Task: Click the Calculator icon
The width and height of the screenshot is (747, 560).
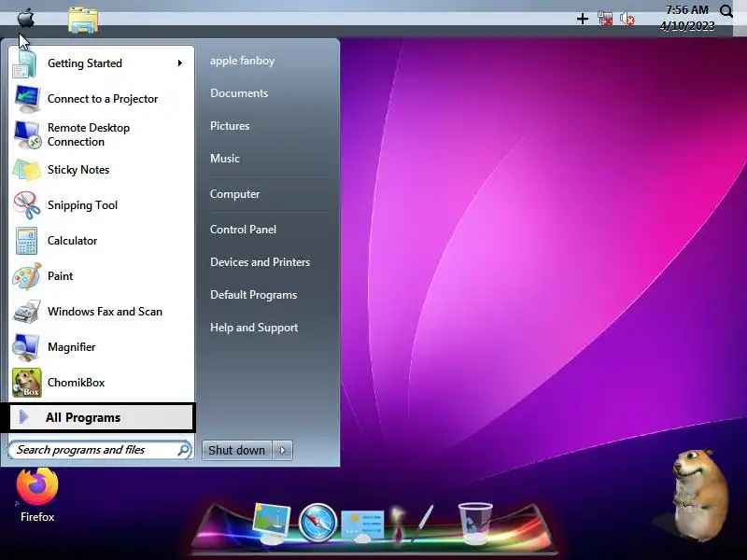Action: click(x=27, y=241)
